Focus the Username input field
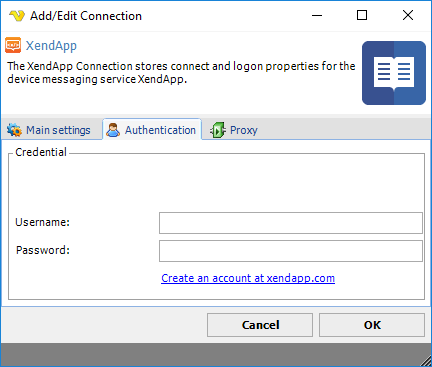432x367 pixels. tap(291, 223)
